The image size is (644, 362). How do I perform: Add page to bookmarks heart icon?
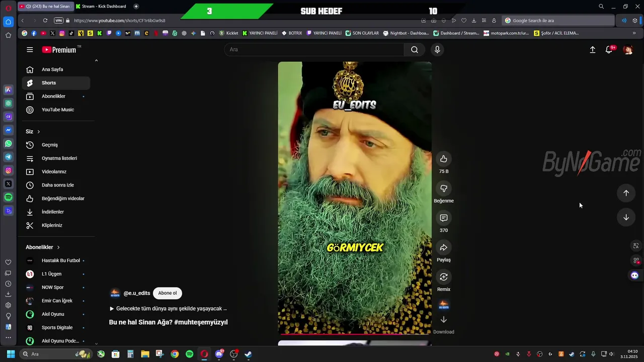tap(463, 21)
